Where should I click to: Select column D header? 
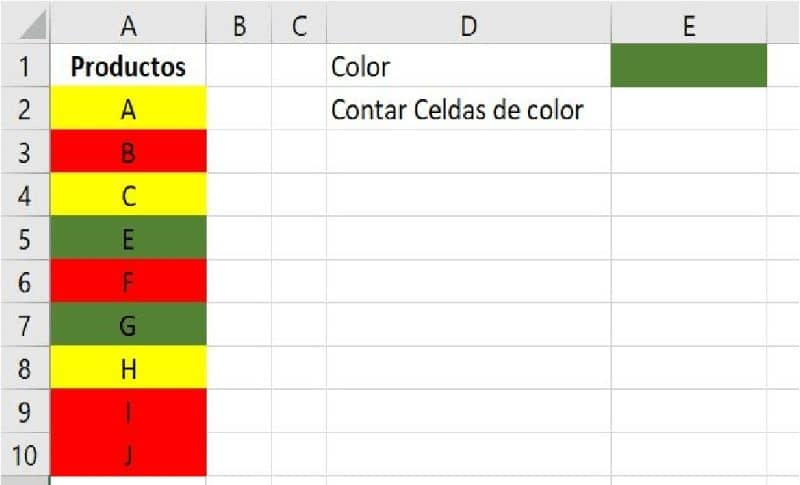tap(468, 25)
